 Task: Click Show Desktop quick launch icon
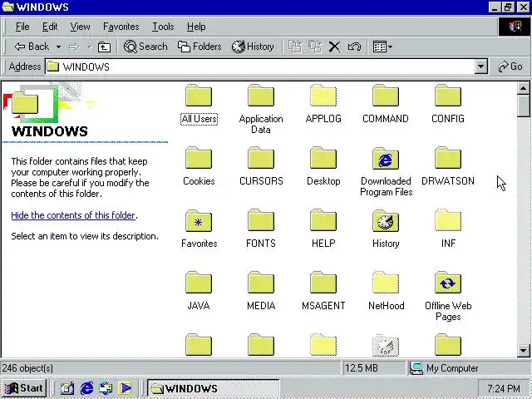pos(66,388)
